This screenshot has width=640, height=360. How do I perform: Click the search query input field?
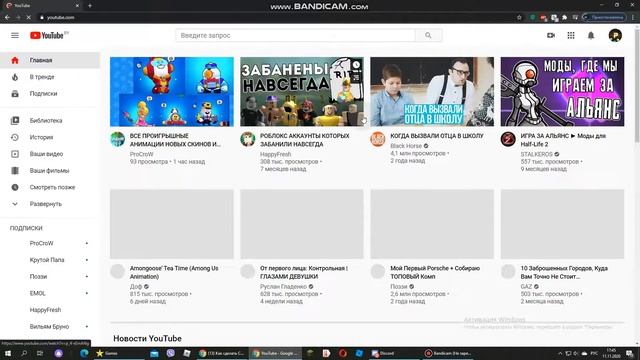tap(296, 36)
